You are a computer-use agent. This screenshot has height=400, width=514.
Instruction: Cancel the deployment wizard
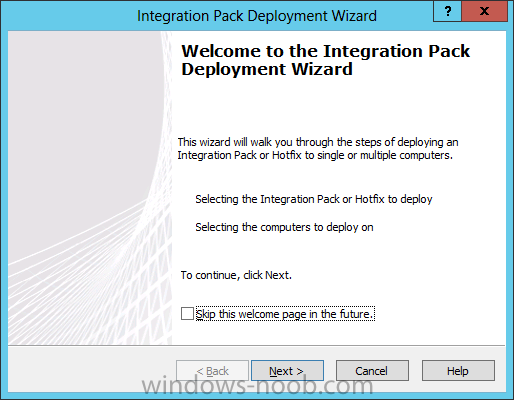(x=372, y=370)
